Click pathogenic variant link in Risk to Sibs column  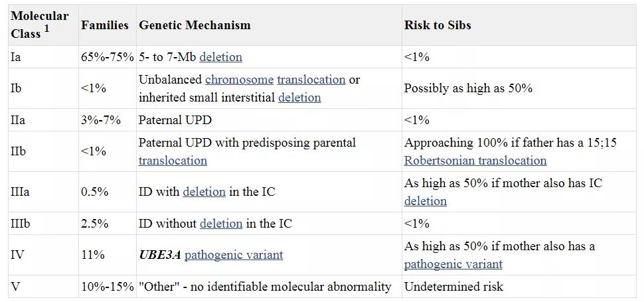pyautogui.click(x=453, y=264)
